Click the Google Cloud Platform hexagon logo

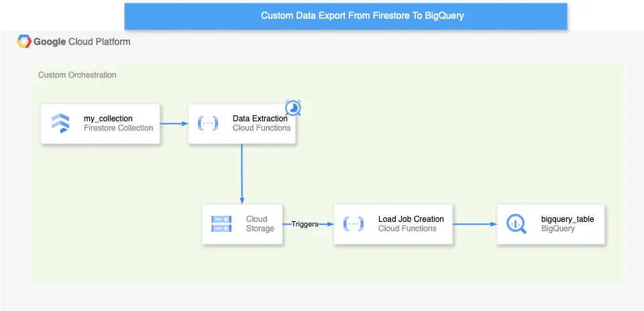tap(24, 42)
